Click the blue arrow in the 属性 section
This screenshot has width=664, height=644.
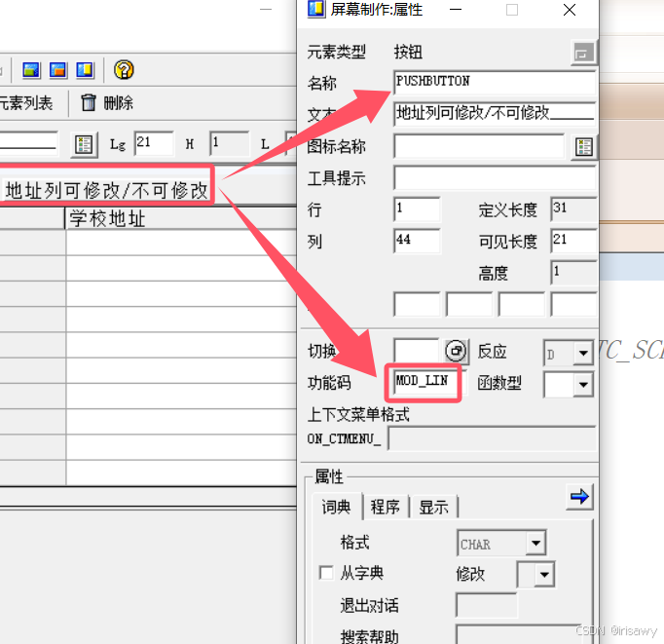pos(579,497)
